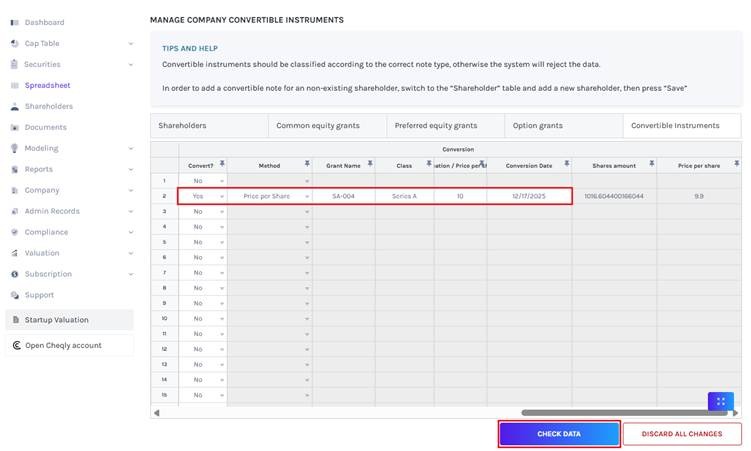Click the Cheqly logo icon in sidebar

16,345
